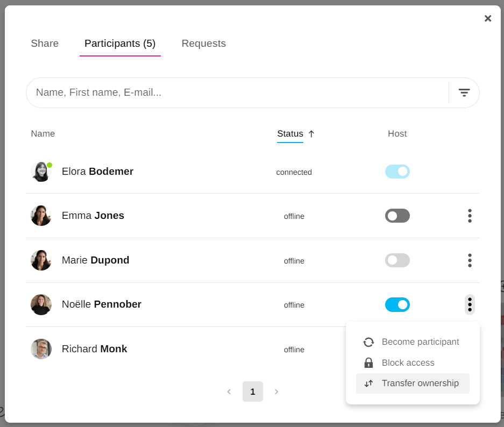The height and width of the screenshot is (427, 504).
Task: Click Elora Bodemer's avatar
Action: coord(41,172)
